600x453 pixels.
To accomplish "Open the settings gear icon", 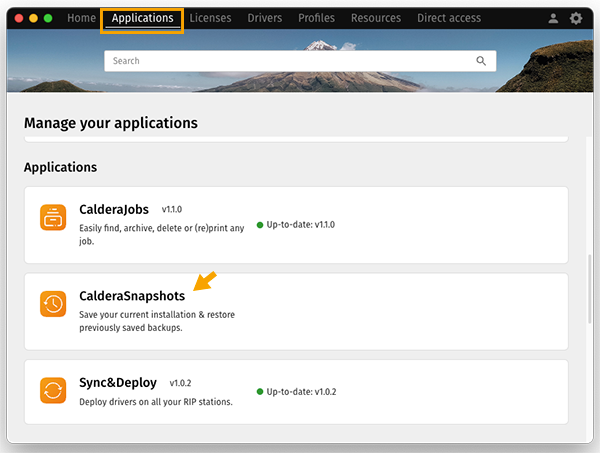I will [x=576, y=18].
